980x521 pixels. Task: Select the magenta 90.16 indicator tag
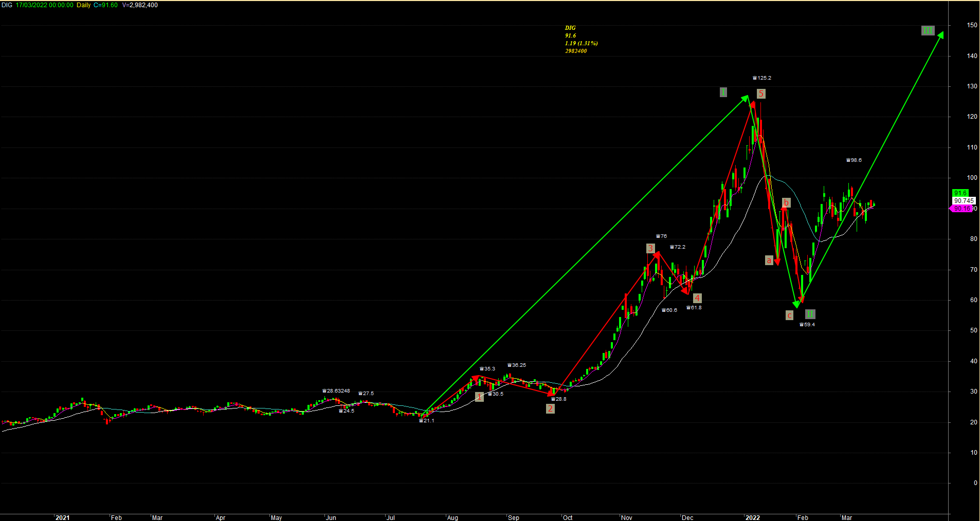(x=961, y=209)
